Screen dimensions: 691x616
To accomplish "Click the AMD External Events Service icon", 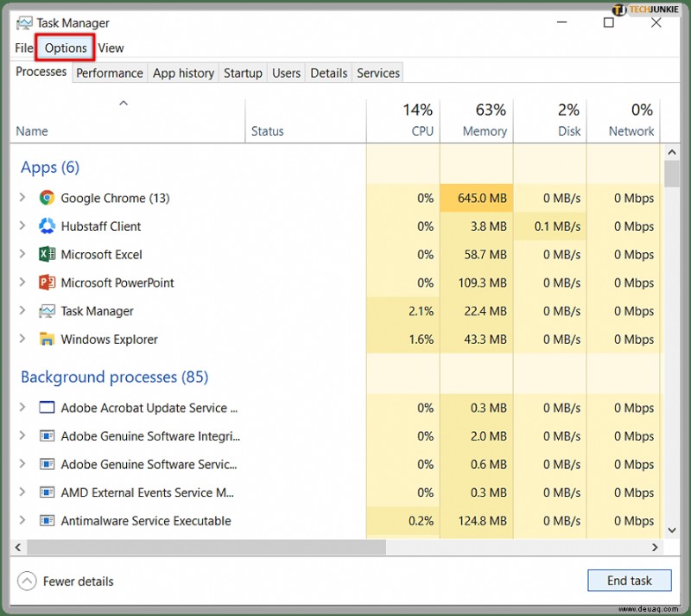I will (x=47, y=492).
